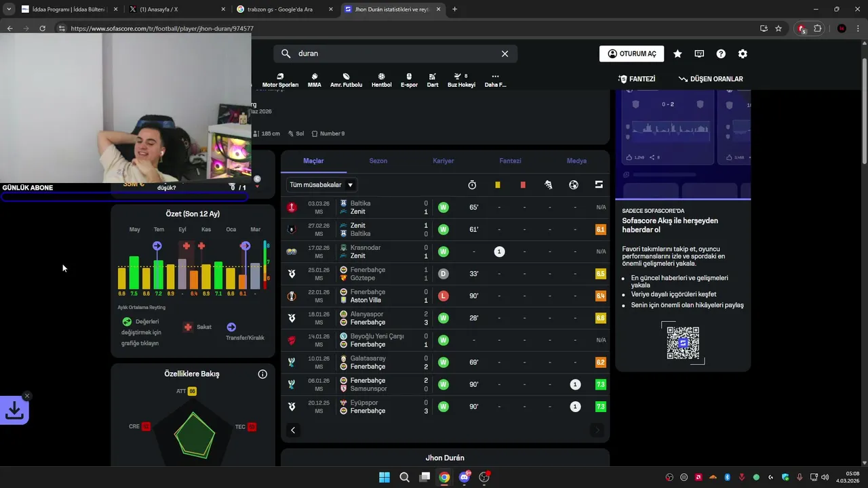Open the TV schedule icon
The width and height of the screenshot is (868, 488).
pos(699,54)
